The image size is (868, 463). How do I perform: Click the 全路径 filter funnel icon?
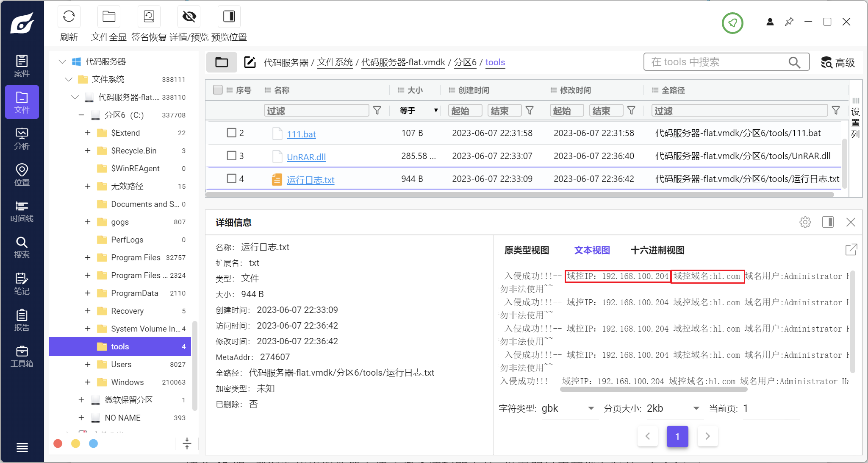(x=836, y=111)
